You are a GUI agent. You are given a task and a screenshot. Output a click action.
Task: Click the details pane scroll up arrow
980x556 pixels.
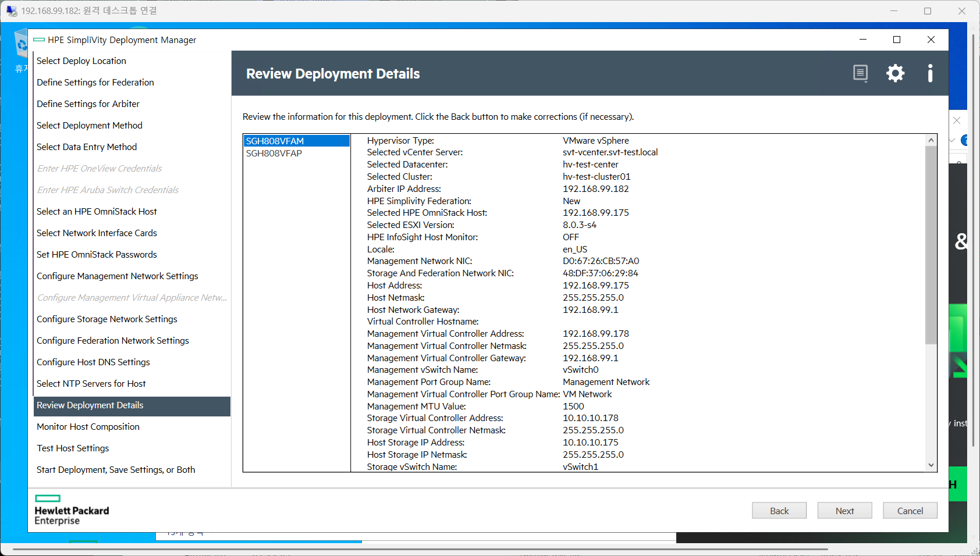[931, 140]
